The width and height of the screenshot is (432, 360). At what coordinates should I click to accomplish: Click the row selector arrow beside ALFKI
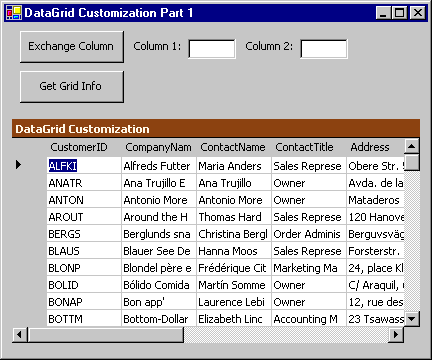point(18,164)
